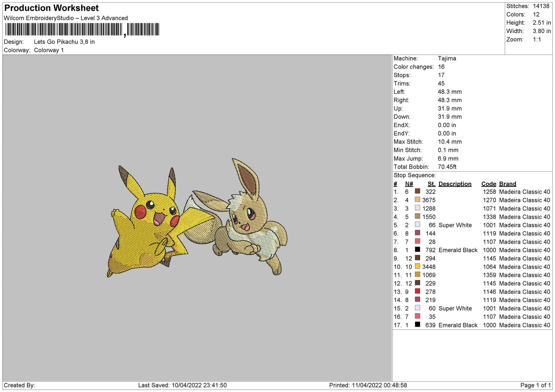Viewport: 555px width, 392px height.
Task: Click the black swatch in stop row 17
Action: [417, 325]
